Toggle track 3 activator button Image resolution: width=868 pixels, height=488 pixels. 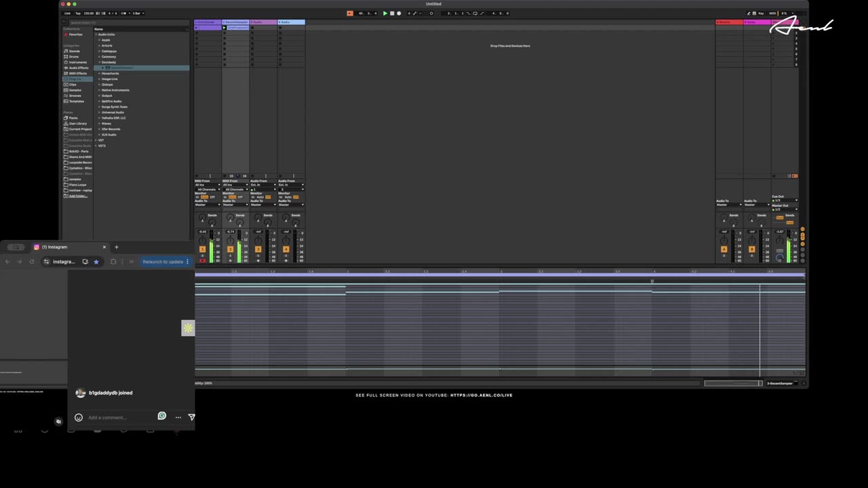pos(258,249)
